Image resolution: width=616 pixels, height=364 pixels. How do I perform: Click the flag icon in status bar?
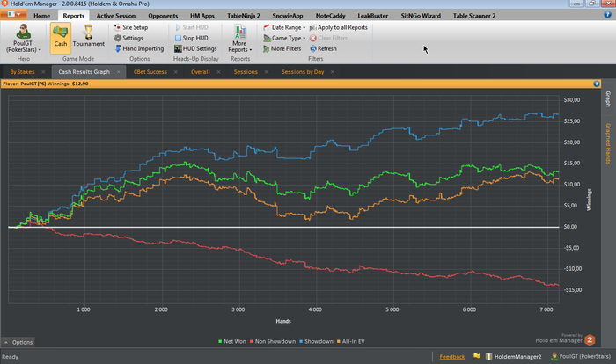tap(477, 357)
